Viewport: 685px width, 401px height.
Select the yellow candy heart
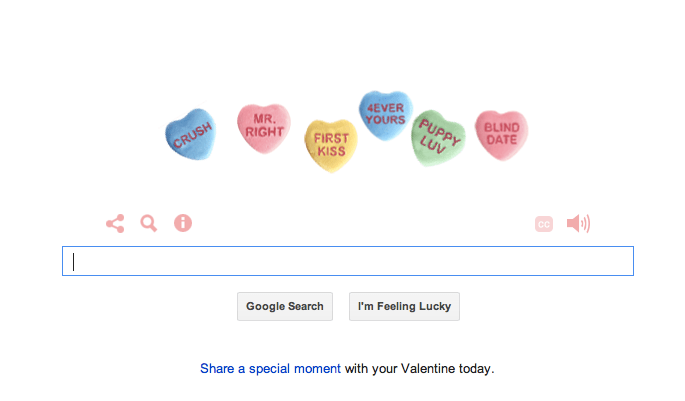[330, 144]
